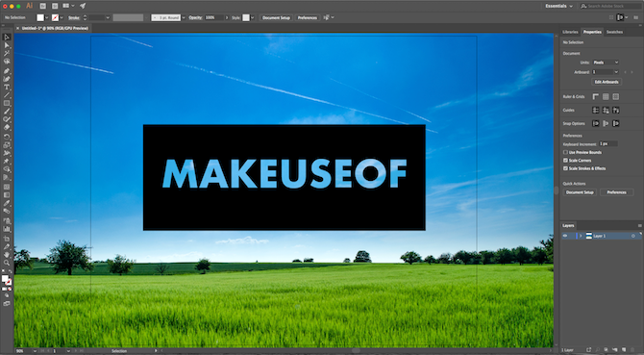Click the Opacity value field

click(x=214, y=17)
